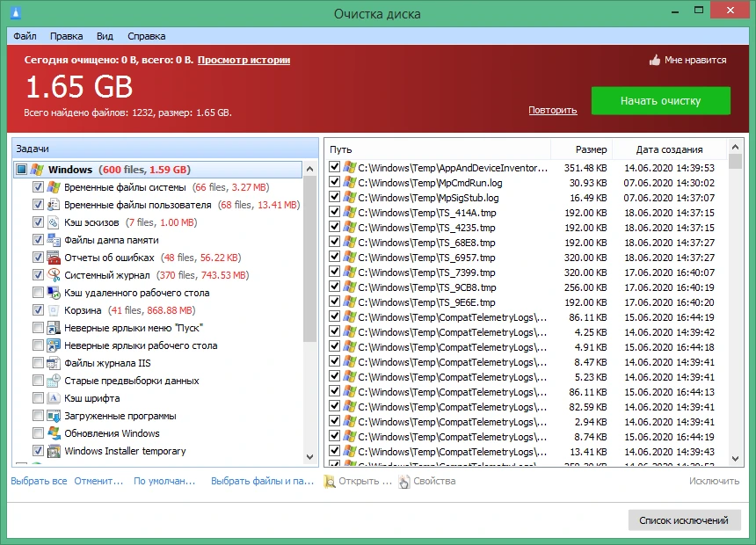Click the Старые предвыборки данных icon

(x=54, y=381)
